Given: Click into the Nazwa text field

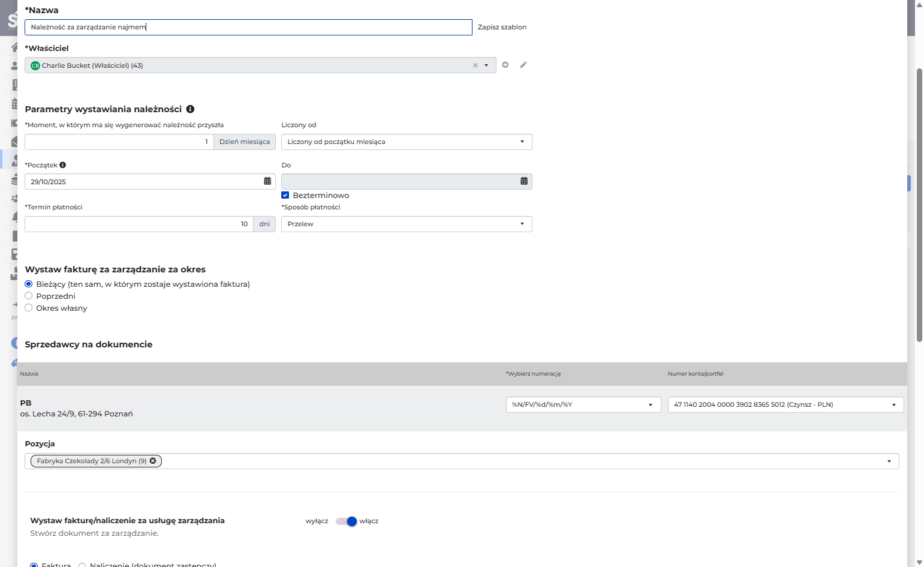Looking at the screenshot, I should pos(248,27).
